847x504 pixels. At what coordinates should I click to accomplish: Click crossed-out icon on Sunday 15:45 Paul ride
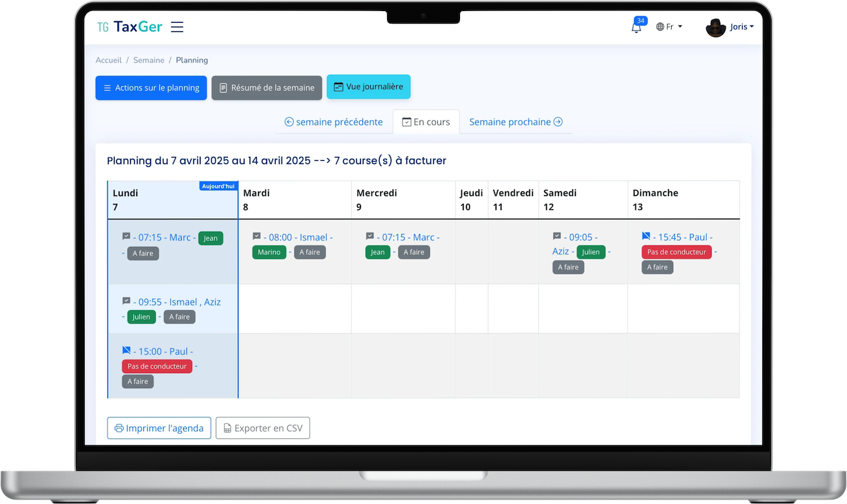(646, 236)
